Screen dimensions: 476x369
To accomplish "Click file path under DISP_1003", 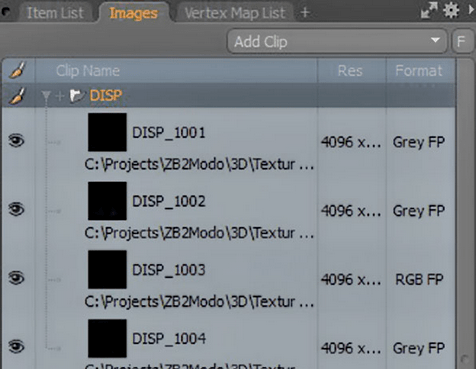I will (x=199, y=302).
